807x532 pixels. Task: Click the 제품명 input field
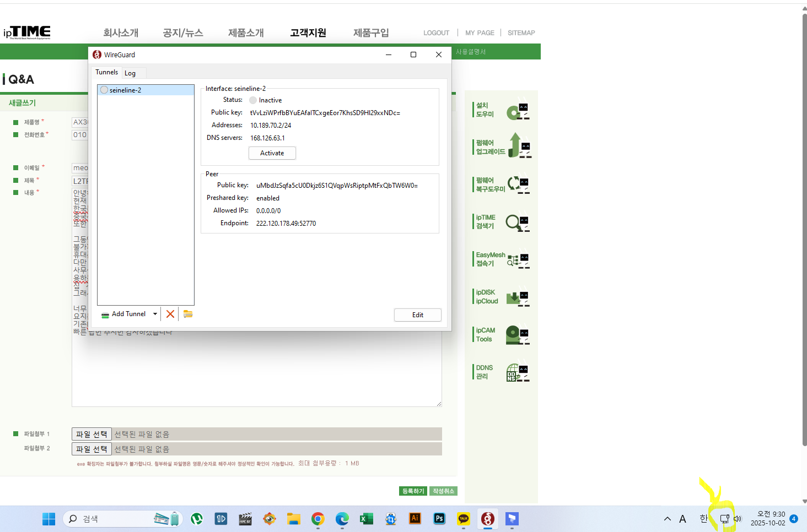80,122
